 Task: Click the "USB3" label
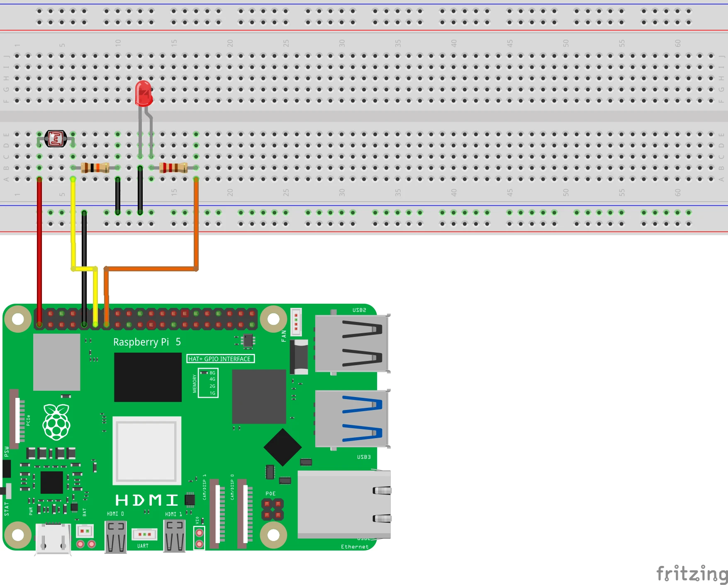(x=364, y=457)
